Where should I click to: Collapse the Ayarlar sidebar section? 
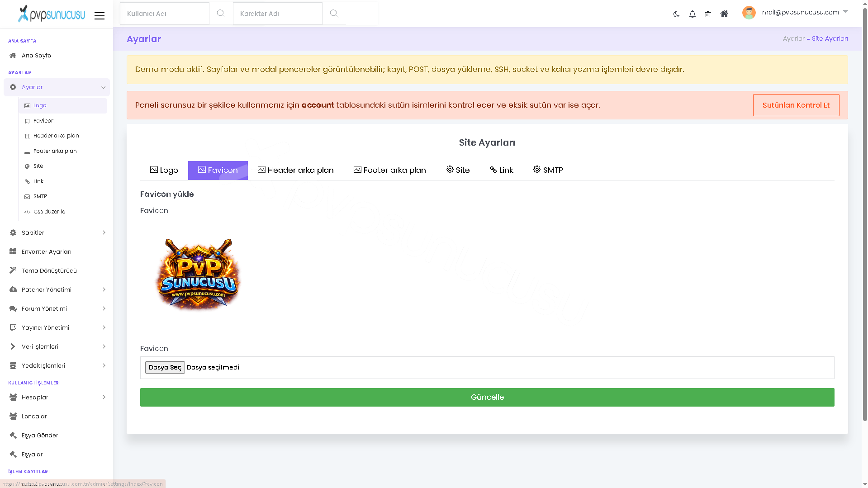(57, 87)
